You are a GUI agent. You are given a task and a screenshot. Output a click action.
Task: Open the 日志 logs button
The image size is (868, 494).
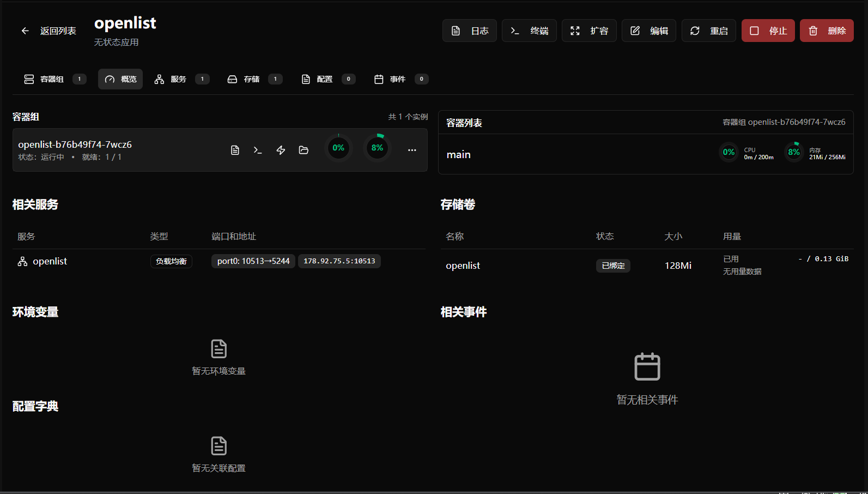click(x=470, y=31)
